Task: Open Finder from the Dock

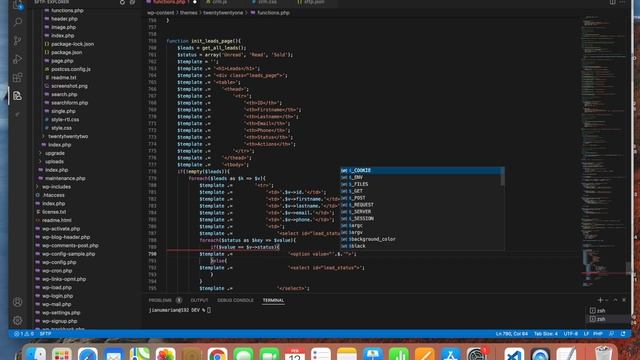Action: click(36, 354)
